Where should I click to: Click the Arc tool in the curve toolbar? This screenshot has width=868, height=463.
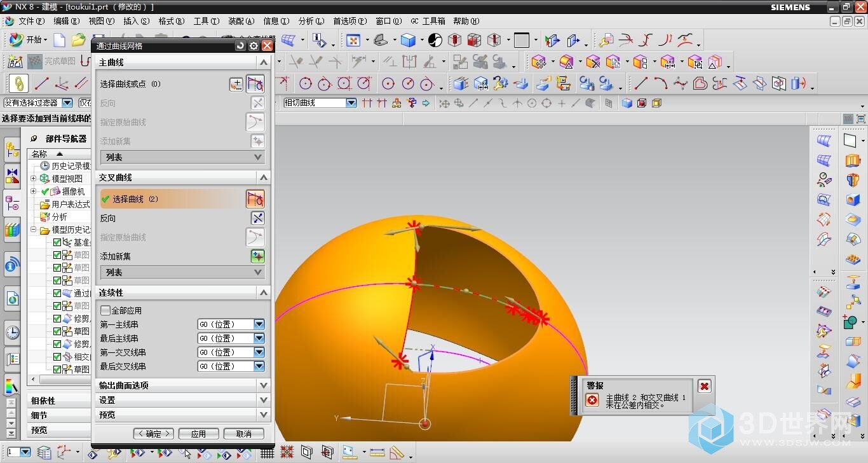pos(661,83)
